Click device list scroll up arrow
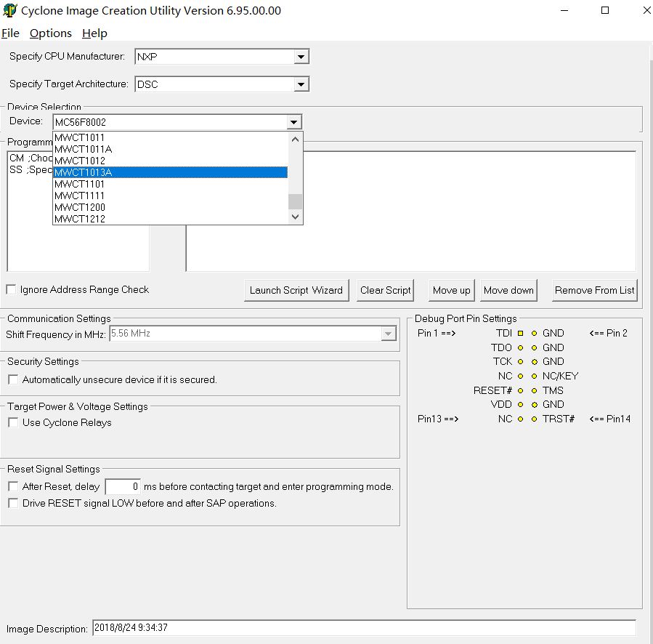The image size is (653, 644). tap(295, 140)
